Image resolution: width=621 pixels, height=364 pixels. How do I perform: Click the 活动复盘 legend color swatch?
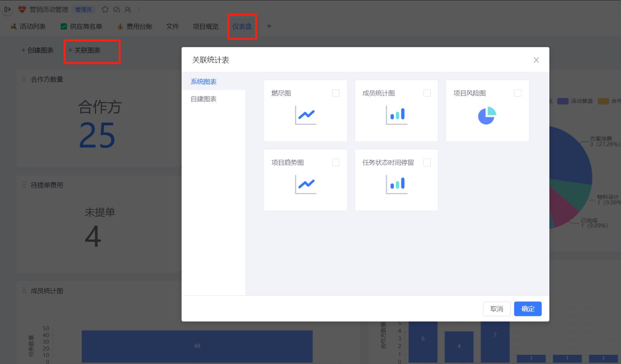pyautogui.click(x=563, y=101)
